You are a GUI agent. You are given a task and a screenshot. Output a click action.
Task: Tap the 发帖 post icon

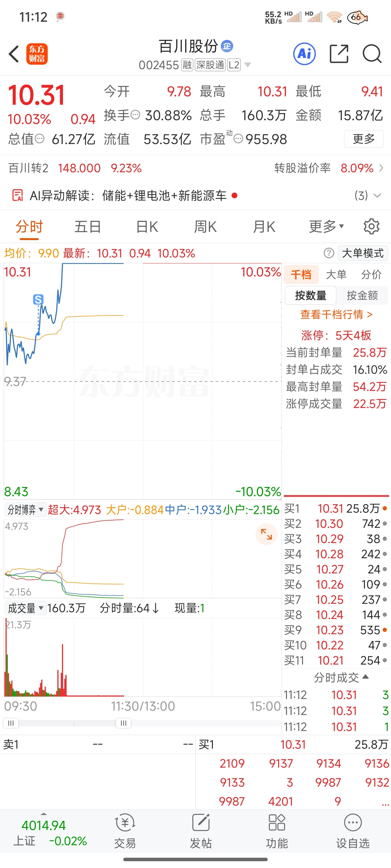(x=201, y=830)
